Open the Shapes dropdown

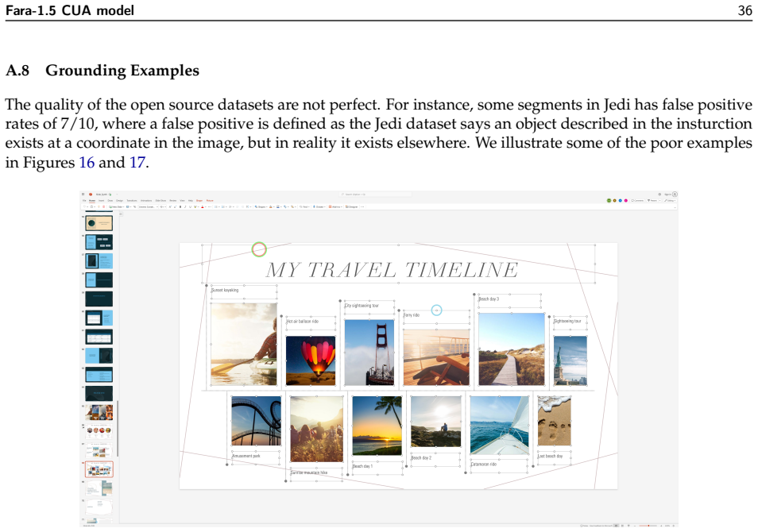pyautogui.click(x=260, y=206)
